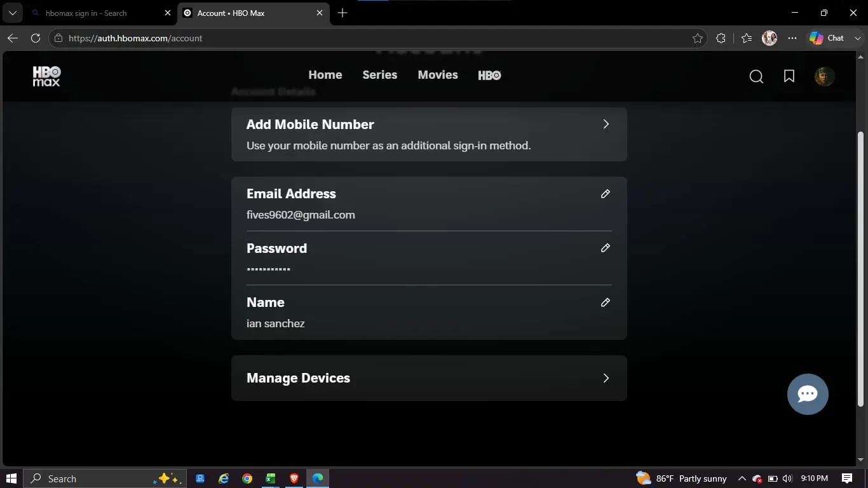Edit the Password with pencil icon

(606, 248)
